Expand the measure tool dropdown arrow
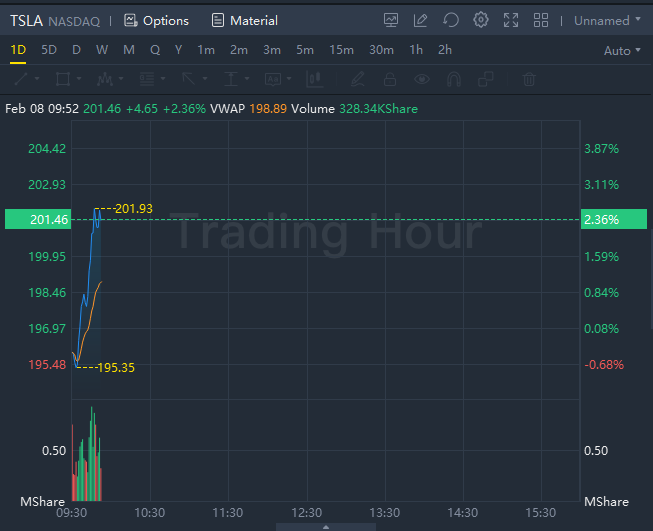653x531 pixels. coord(247,78)
